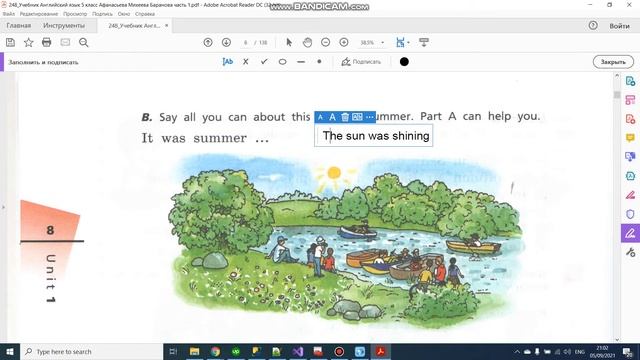The width and height of the screenshot is (640, 360).
Task: Select the dot tool
Action: 319,62
